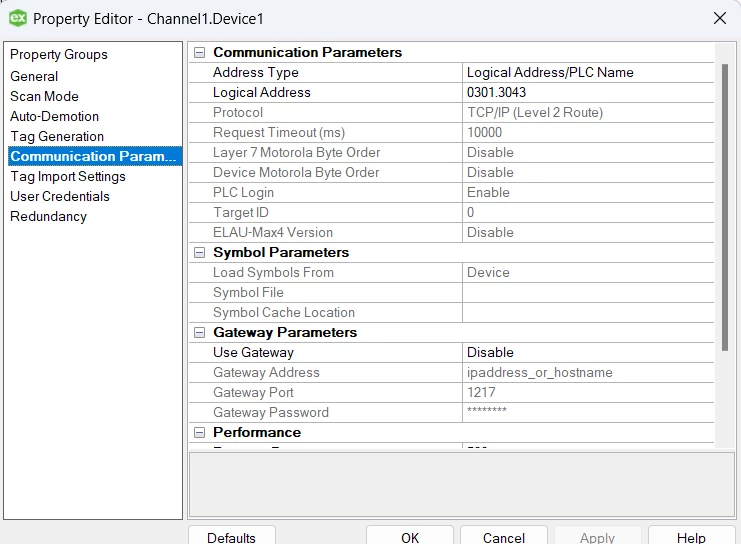Select the Communication Parameters property group
Screen dimensions: 741x544
(x=95, y=156)
